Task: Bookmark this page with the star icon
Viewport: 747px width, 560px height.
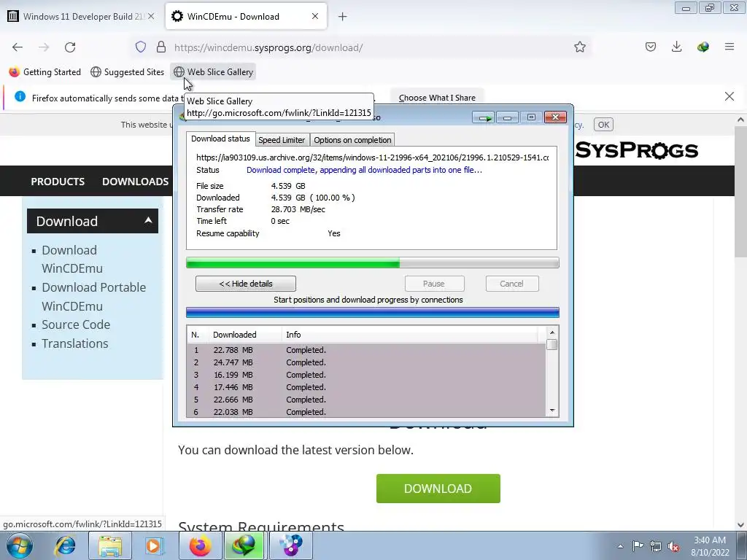Action: [x=580, y=47]
